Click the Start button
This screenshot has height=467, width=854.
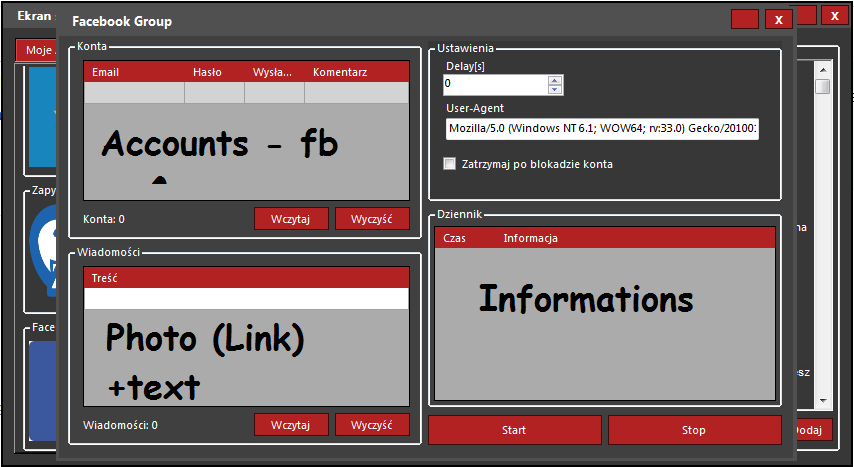coord(515,430)
